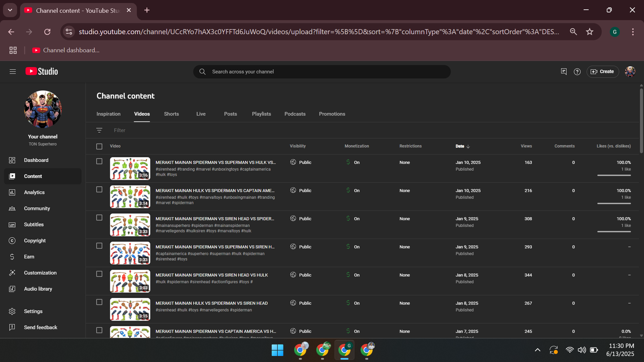
Task: Click likes ratio bar of the 308-view video
Action: (x=614, y=232)
